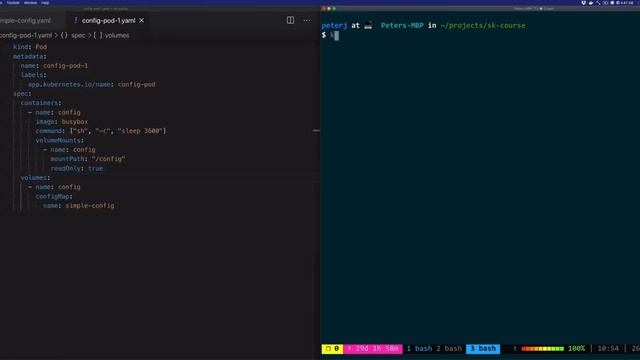Click the pink uptime 29d 1h 58m segment
Viewport: 640px width, 360px height.
373,349
